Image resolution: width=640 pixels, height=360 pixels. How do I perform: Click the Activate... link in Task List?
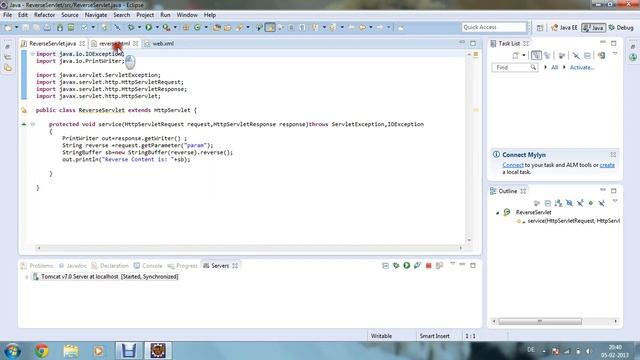(582, 67)
